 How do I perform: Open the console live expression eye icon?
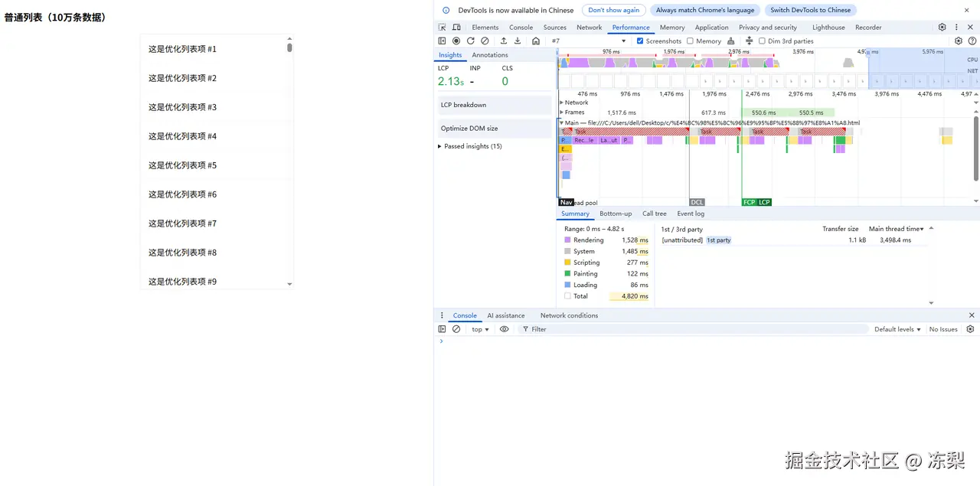click(504, 329)
